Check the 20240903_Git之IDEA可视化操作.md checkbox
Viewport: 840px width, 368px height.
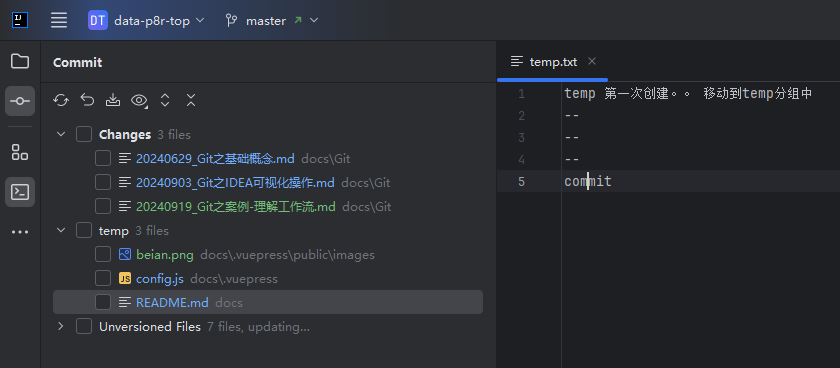[x=103, y=182]
